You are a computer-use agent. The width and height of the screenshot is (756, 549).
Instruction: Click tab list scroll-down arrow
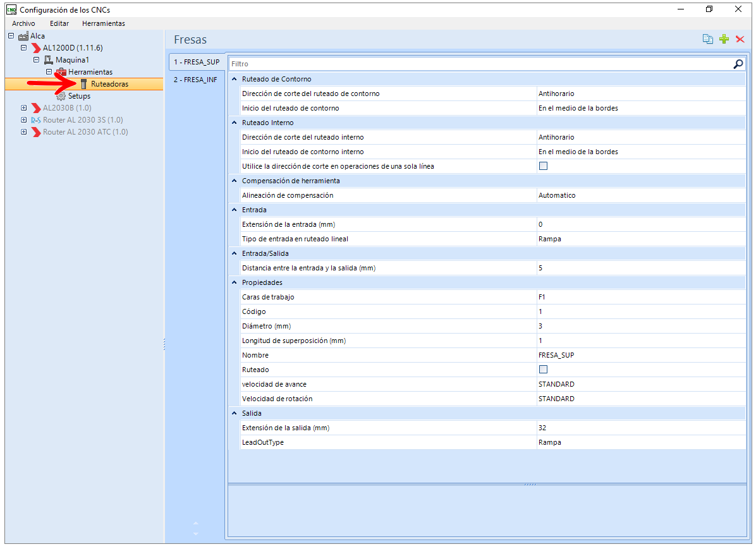click(x=196, y=534)
